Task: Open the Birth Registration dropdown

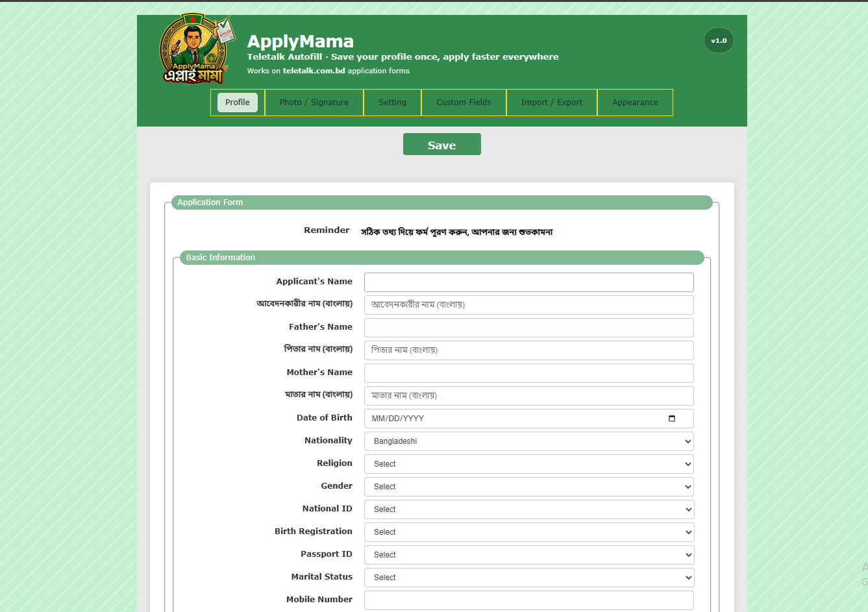Action: point(529,532)
